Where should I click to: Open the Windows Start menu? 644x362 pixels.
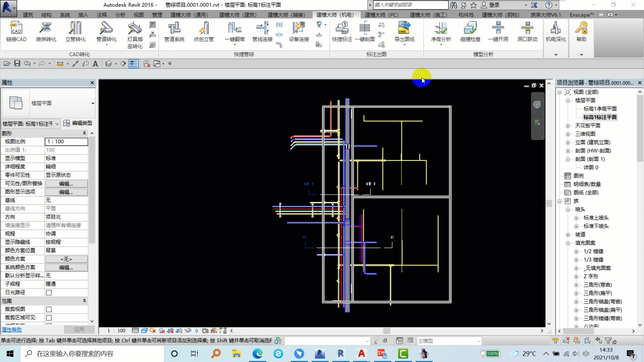tap(10, 354)
